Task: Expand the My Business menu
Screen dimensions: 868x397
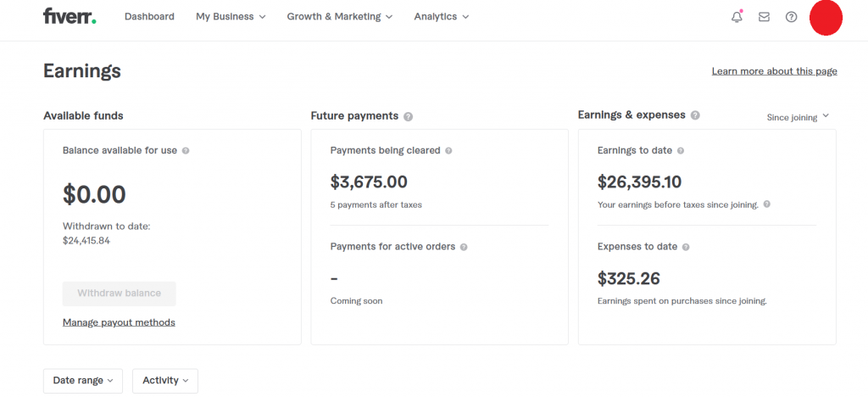Action: coord(231,17)
